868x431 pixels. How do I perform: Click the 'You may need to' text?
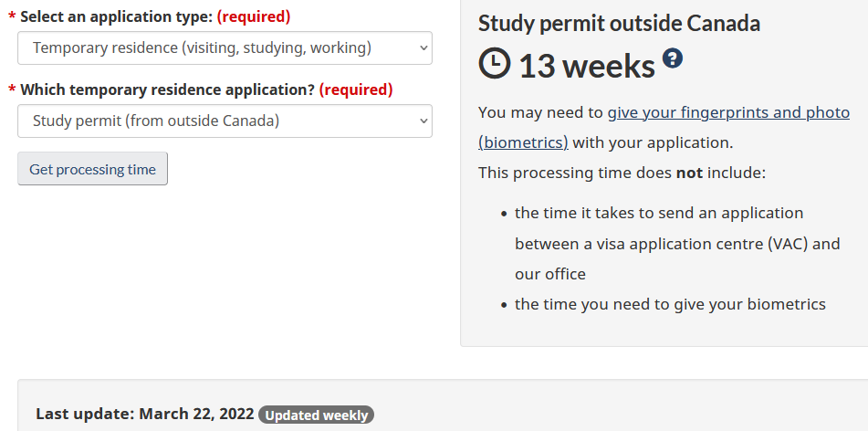click(540, 113)
